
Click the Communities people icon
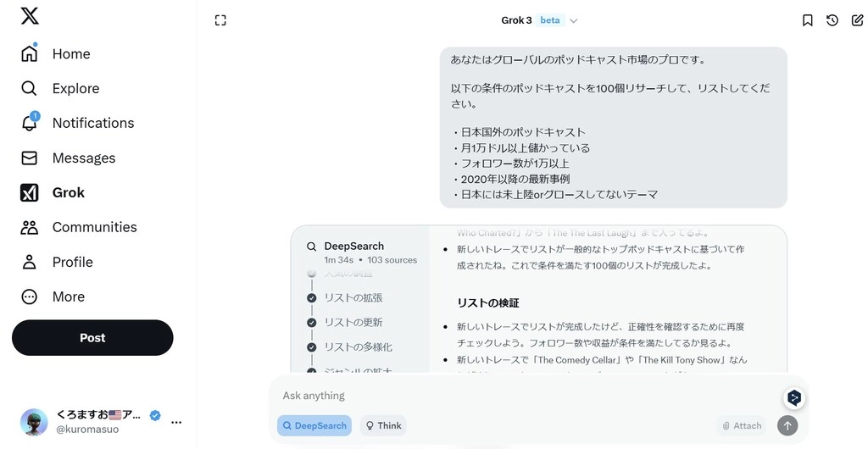29,227
